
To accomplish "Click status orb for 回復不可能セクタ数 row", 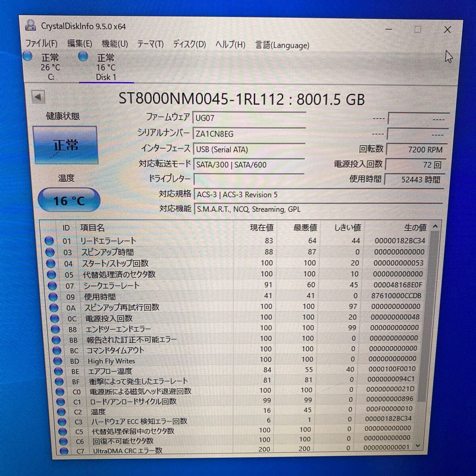I will click(64, 441).
